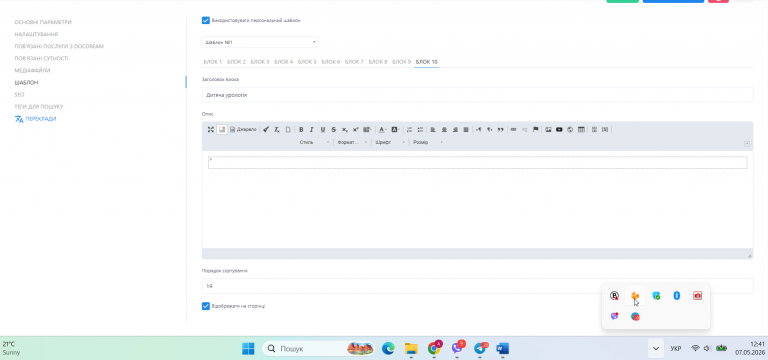Switch to the БЛОК 3 tab
Image resolution: width=768 pixels, height=360 pixels.
pos(260,62)
